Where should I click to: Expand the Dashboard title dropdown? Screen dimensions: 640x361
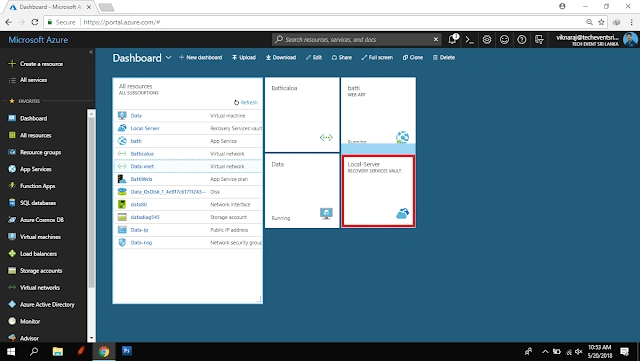click(x=169, y=58)
